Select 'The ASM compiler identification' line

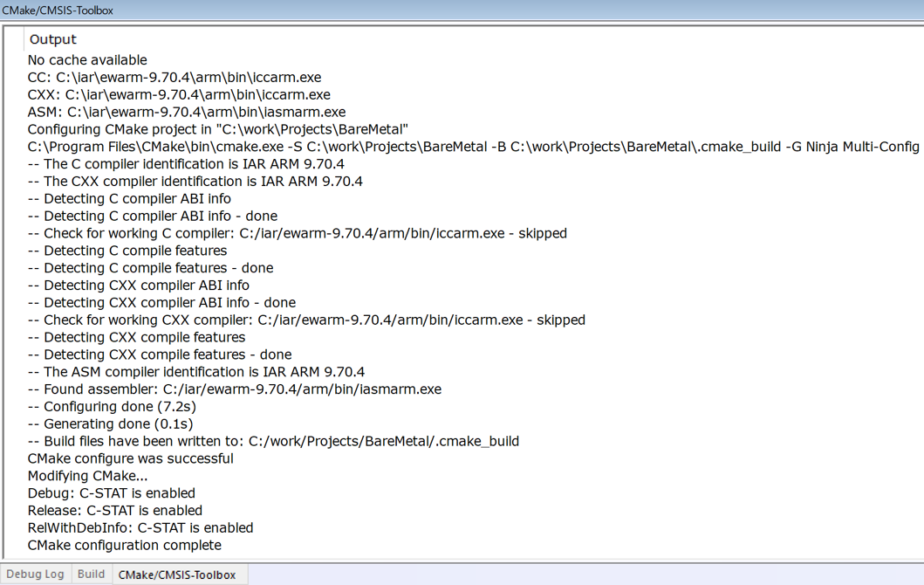coord(196,372)
